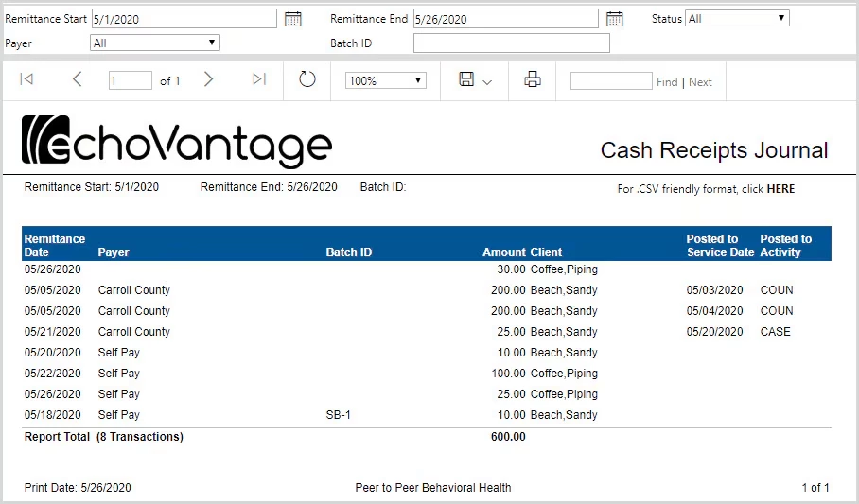Click Print Date: 5/26/2020 footer text
This screenshot has width=859, height=504.
[78, 488]
